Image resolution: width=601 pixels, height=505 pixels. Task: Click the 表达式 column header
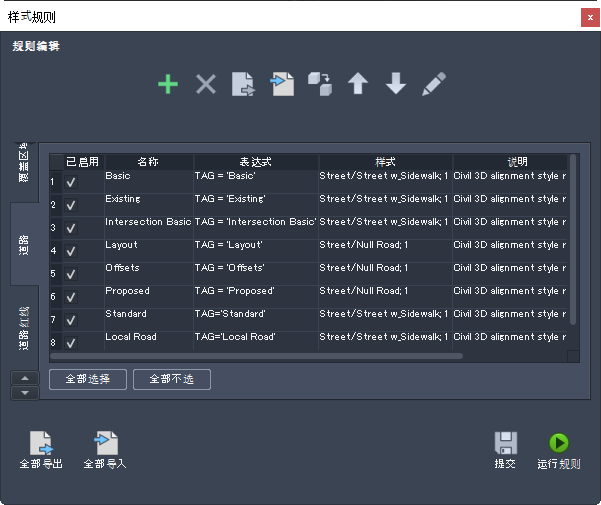[x=256, y=162]
